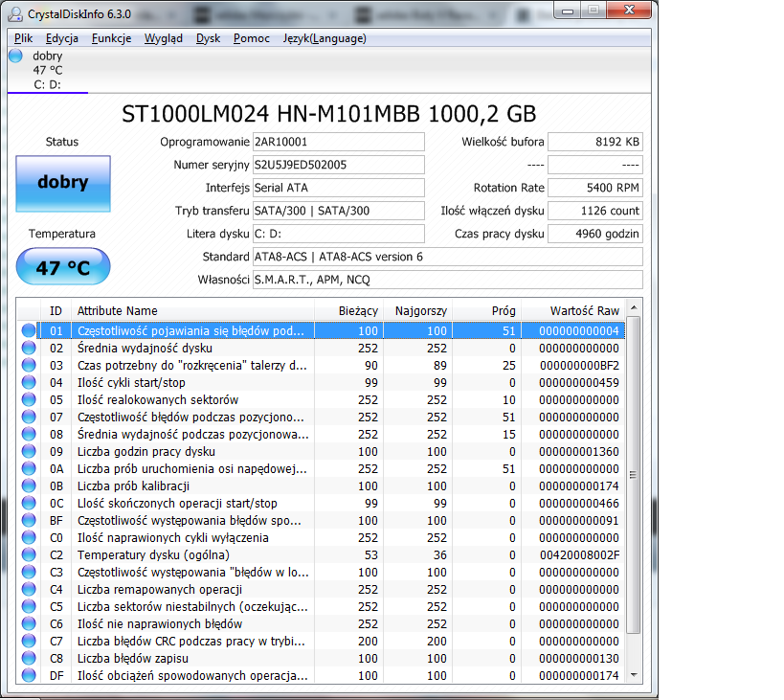The height and width of the screenshot is (700, 784).
Task: Open the Funkcje menu
Action: point(111,38)
